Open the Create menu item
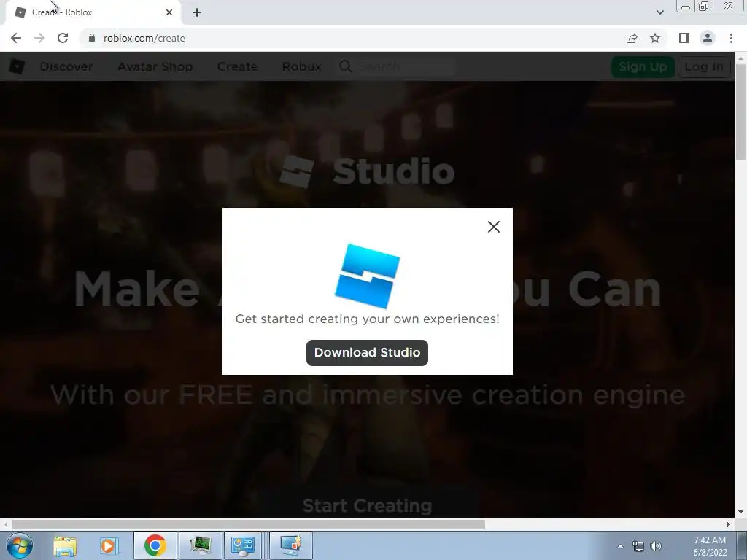747x560 pixels. pos(237,66)
